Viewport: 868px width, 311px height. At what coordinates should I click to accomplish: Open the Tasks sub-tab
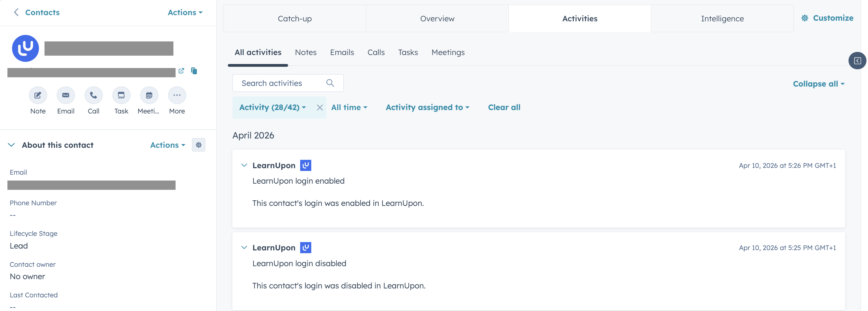point(408,53)
